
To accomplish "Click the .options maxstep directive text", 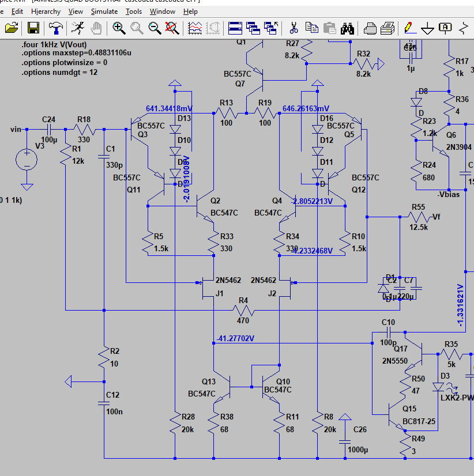I will click(76, 53).
